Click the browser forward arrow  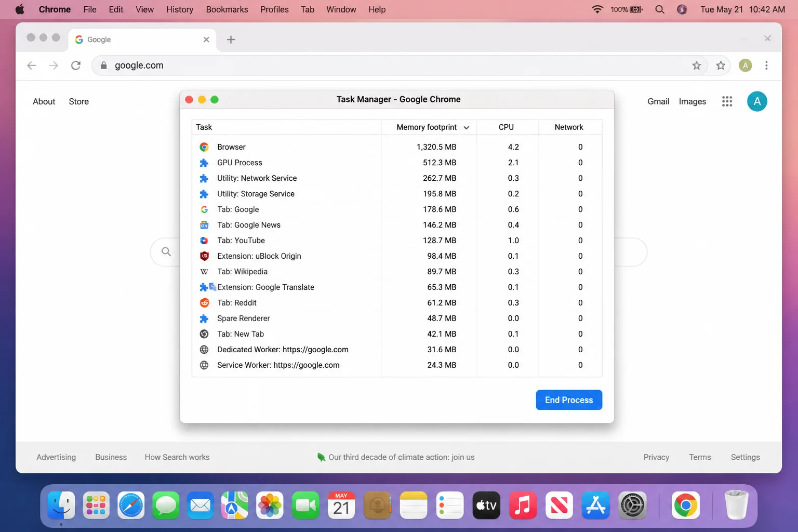point(54,65)
